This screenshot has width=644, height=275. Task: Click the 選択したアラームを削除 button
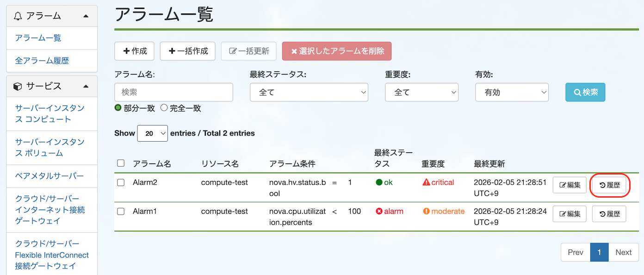coord(337,51)
